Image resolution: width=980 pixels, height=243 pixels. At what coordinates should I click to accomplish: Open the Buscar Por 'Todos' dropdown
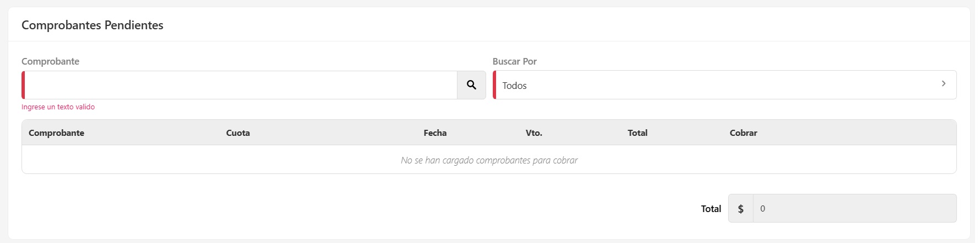717,85
